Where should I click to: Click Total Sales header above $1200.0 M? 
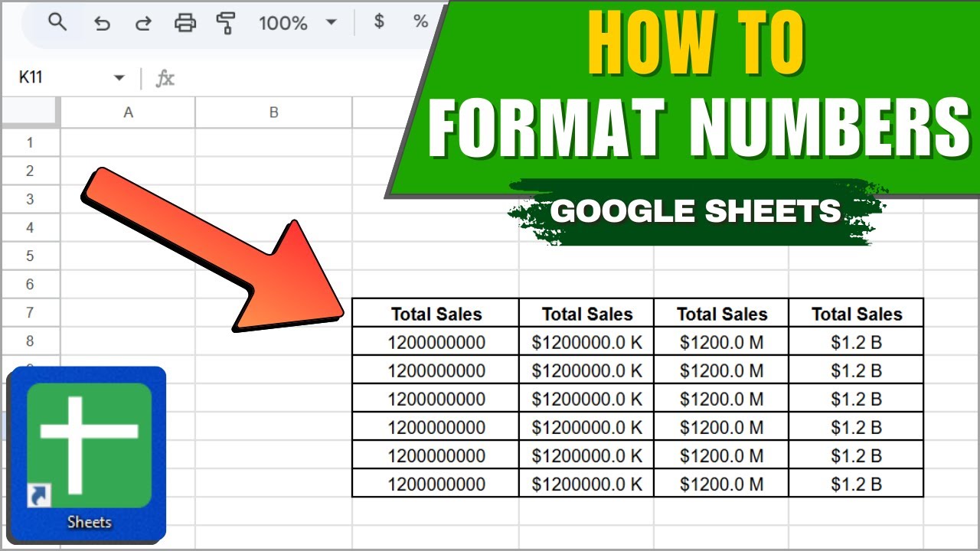coord(722,314)
